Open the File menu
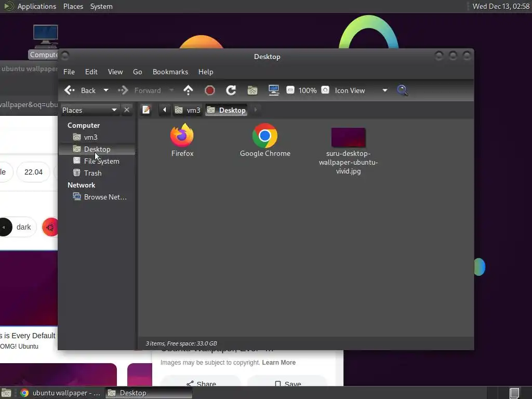The height and width of the screenshot is (399, 532). pos(69,72)
